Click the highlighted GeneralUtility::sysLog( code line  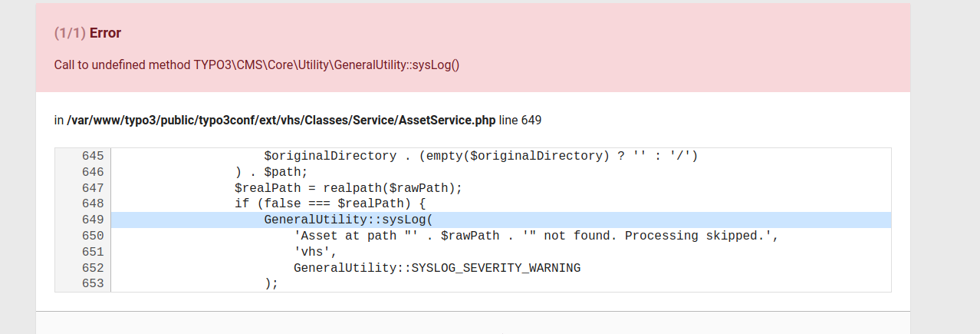[349, 220]
